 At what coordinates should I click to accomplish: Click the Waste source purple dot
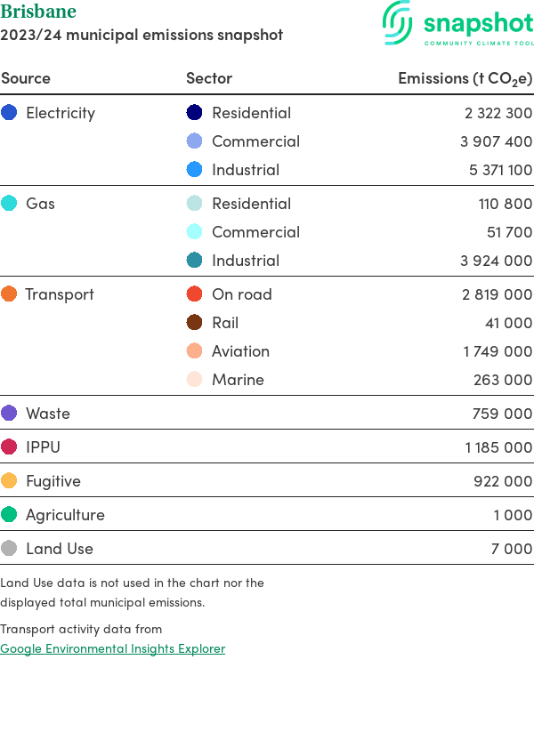[x=9, y=414]
